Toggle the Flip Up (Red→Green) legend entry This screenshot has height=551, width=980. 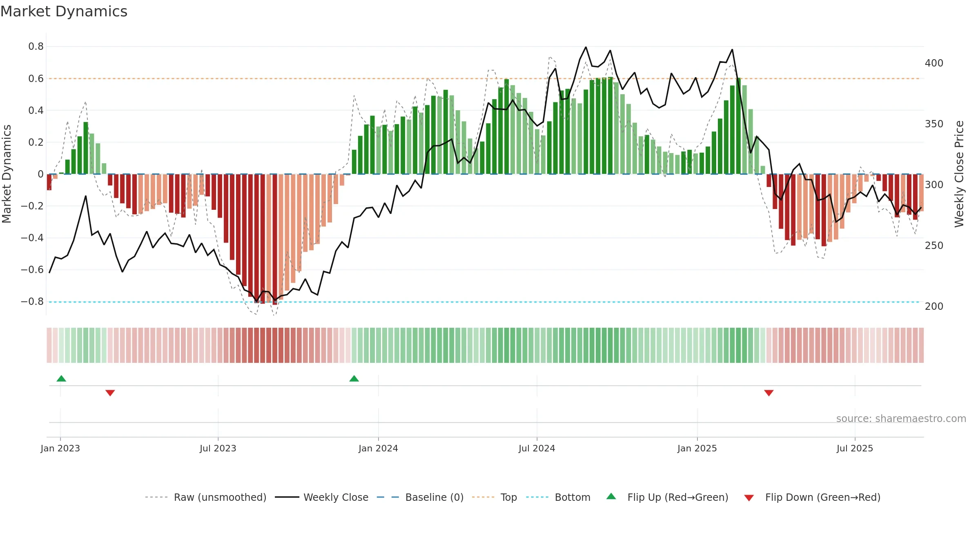pos(667,497)
